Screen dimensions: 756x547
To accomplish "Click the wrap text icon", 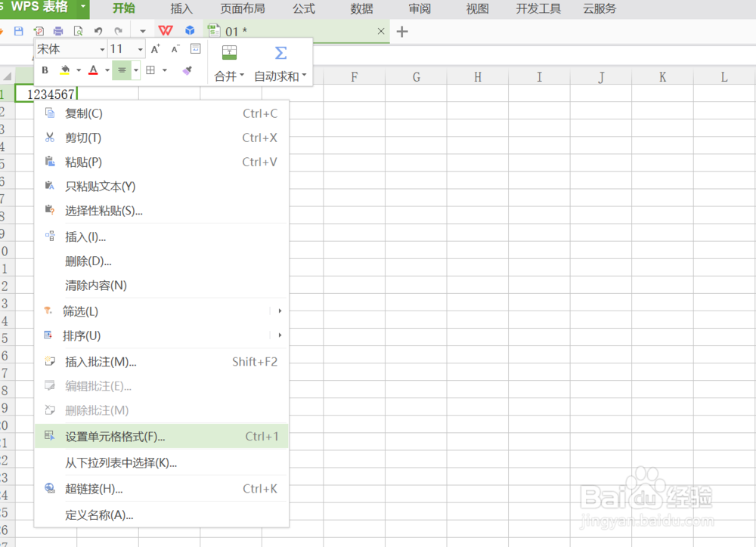I will coord(195,48).
